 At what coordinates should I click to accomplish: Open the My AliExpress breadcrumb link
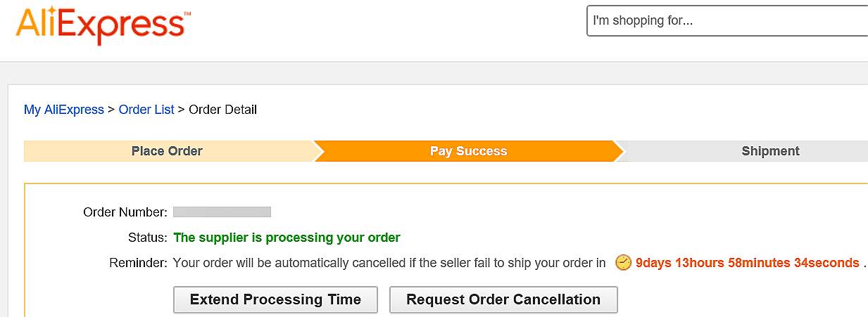(x=64, y=110)
